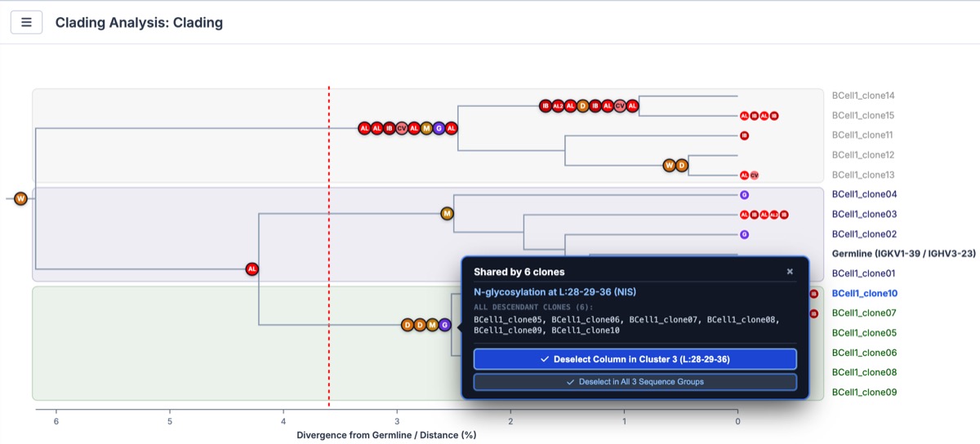The height and width of the screenshot is (444, 980).
Task: Select BCell1_clone06 label
Action: tap(864, 353)
